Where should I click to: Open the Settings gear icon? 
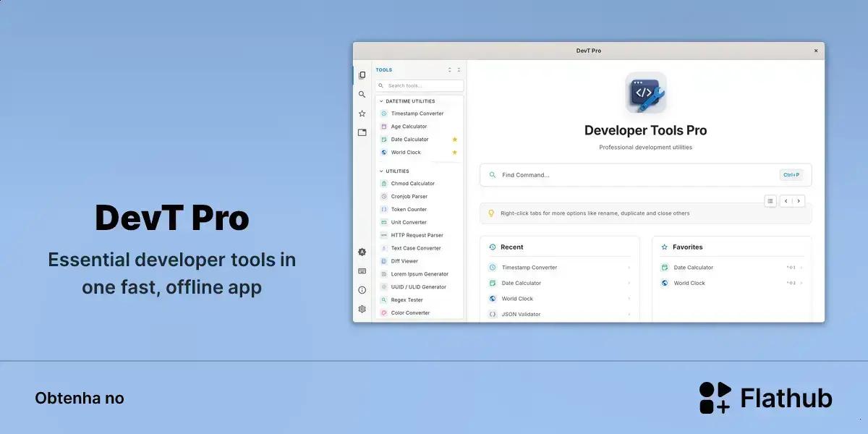362,309
